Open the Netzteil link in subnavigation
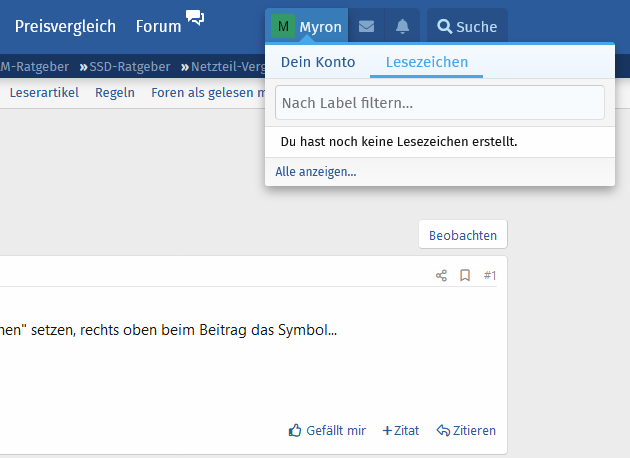 [228, 66]
